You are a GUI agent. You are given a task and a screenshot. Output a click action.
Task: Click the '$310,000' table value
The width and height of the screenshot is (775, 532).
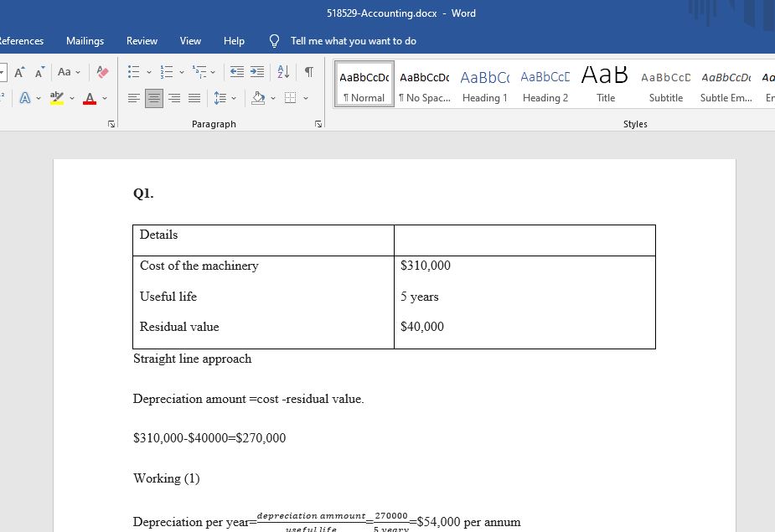[426, 266]
